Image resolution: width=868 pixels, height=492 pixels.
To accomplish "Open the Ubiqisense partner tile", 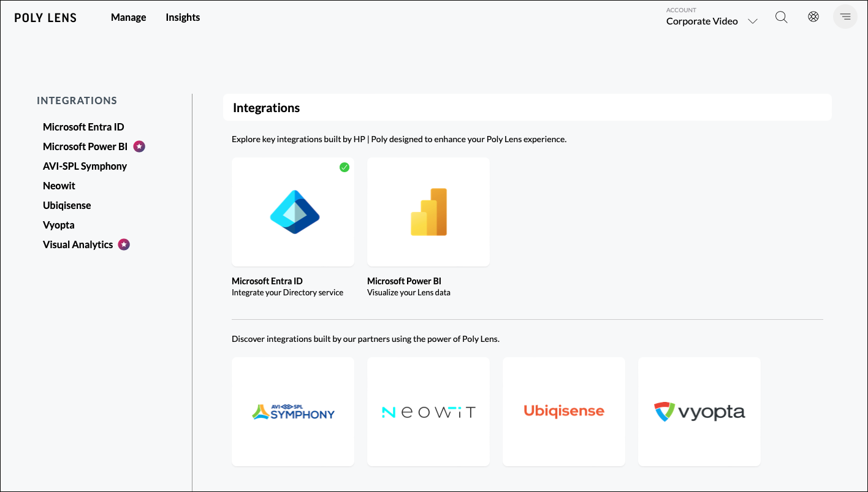I will click(x=563, y=411).
